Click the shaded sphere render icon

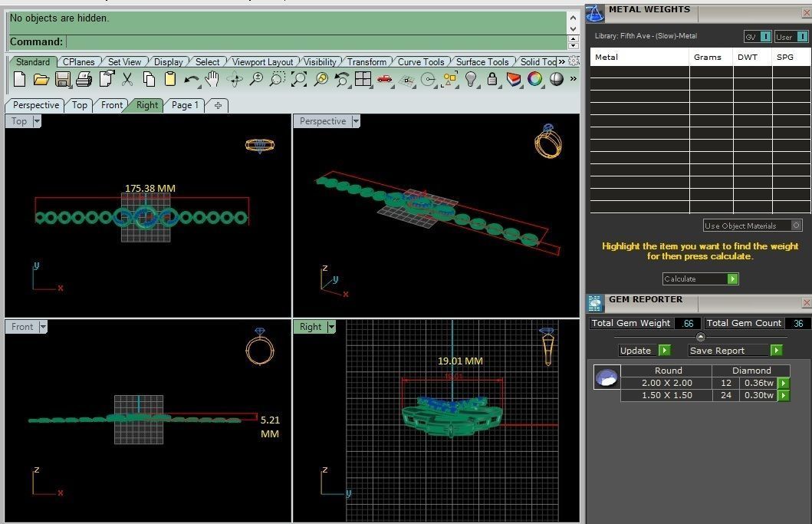coord(557,79)
